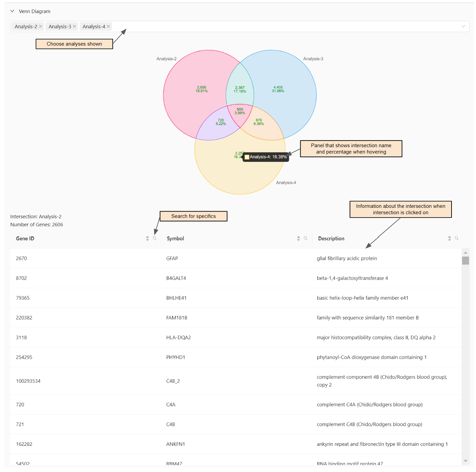Collapse the Venn Diagram section
The image size is (476, 472).
[12, 11]
